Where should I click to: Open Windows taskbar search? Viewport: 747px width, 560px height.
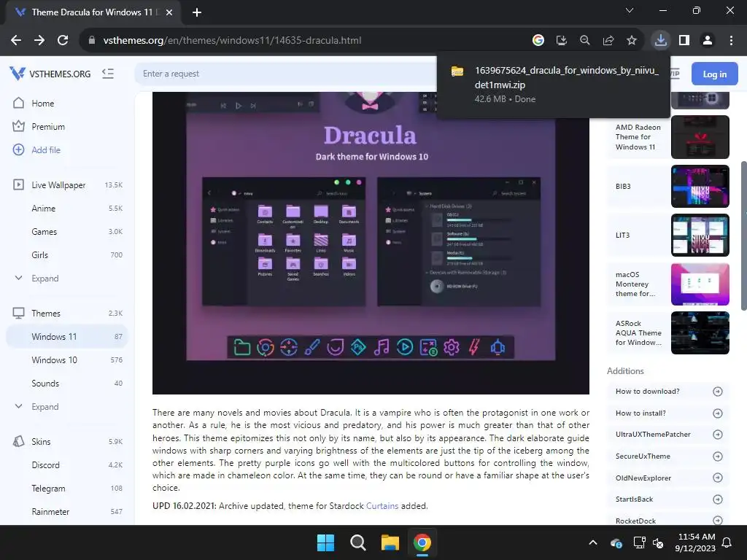(x=357, y=542)
